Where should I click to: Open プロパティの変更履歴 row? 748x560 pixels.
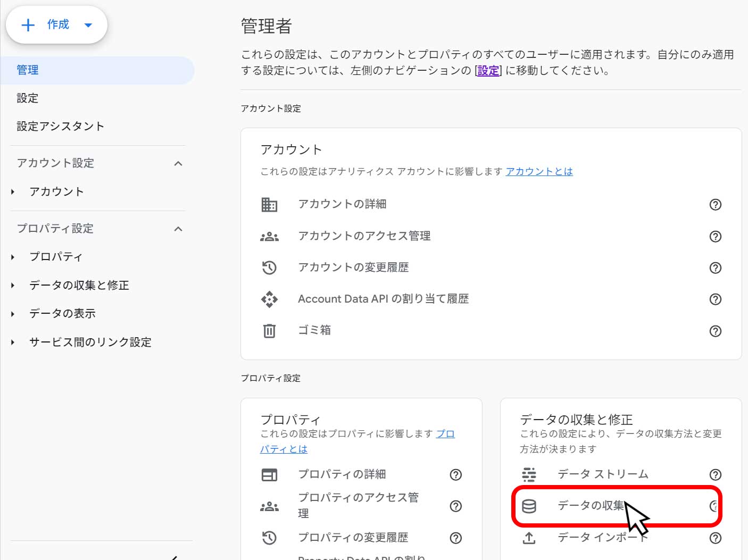353,538
